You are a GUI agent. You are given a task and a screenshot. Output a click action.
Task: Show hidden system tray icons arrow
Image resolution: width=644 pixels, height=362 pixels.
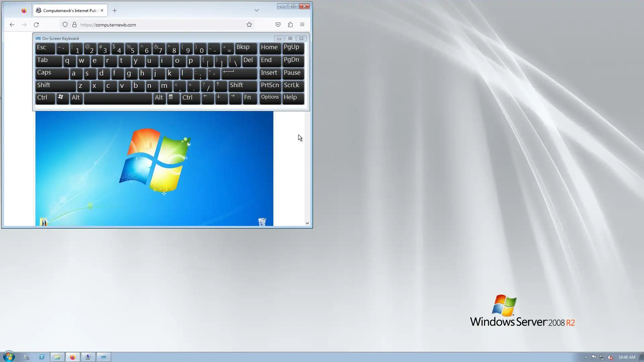click(x=586, y=357)
